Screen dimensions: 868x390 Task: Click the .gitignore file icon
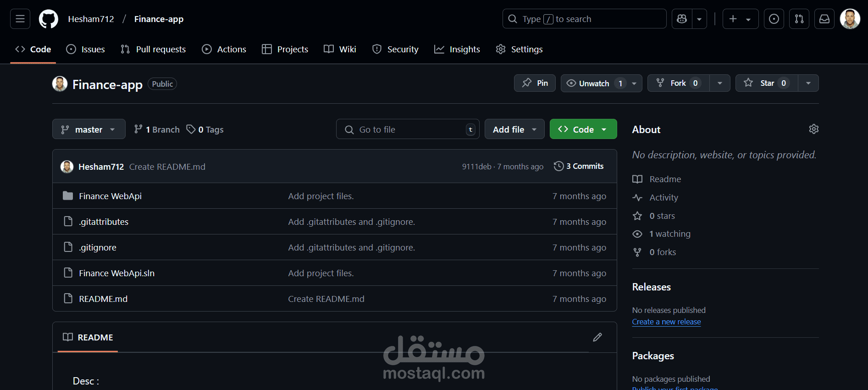click(x=68, y=247)
